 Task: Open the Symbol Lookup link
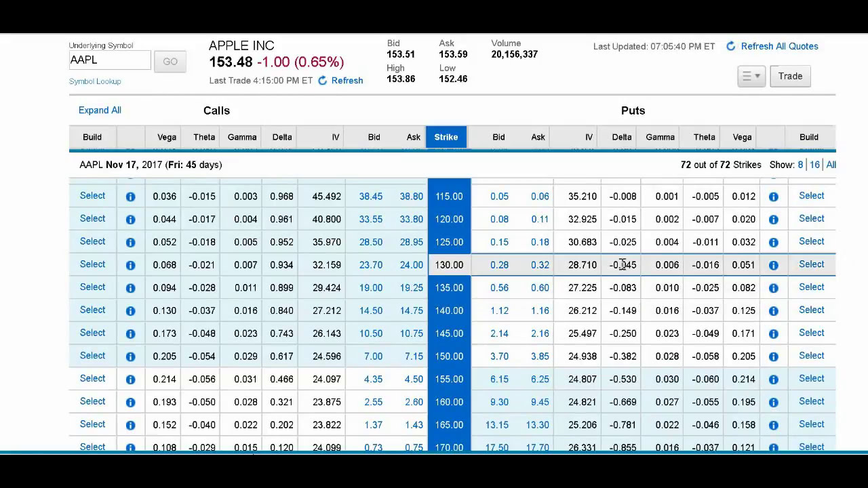tap(95, 81)
